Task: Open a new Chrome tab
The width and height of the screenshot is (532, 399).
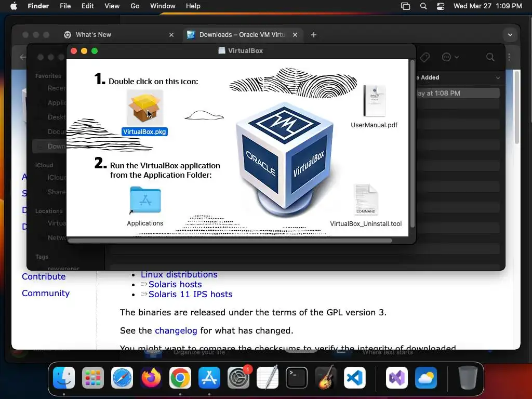Action: [x=314, y=35]
